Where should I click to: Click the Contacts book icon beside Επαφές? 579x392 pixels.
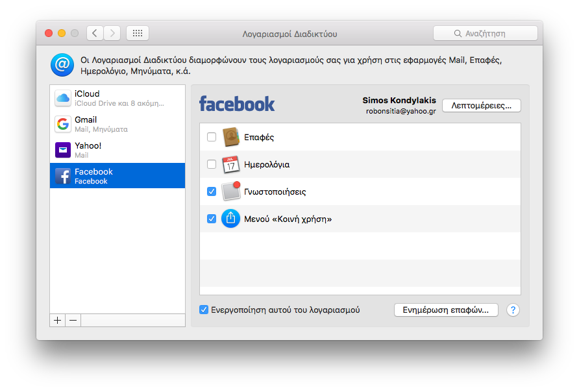(231, 137)
